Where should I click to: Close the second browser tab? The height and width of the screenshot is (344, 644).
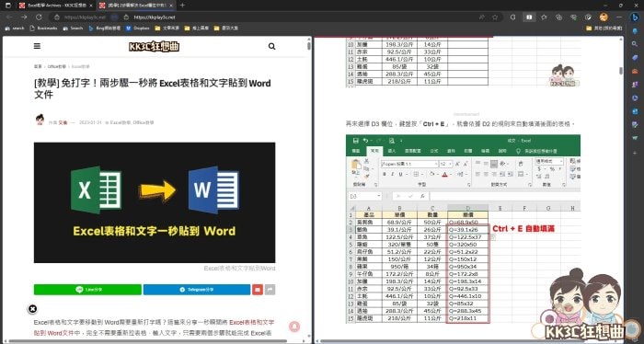pyautogui.click(x=171, y=6)
